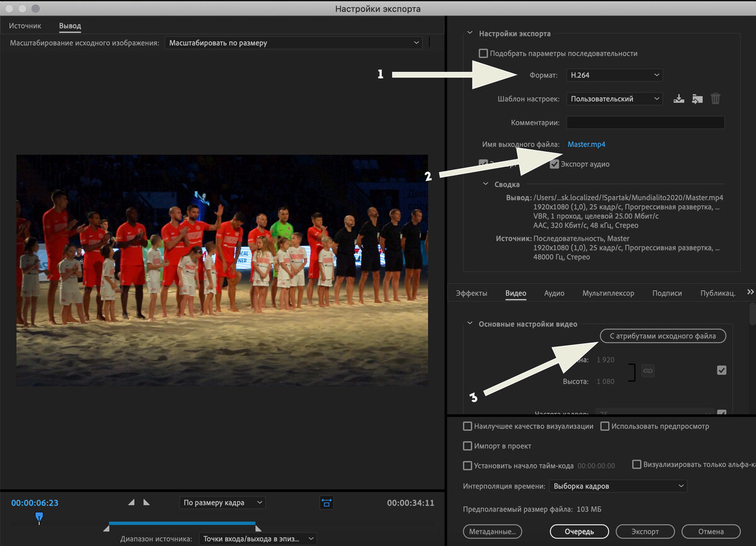
Task: Cancel with the Отмена button
Action: pos(711,532)
